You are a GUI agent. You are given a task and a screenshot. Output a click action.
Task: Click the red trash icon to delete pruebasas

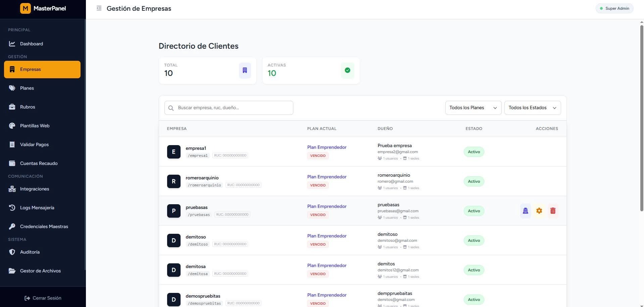click(x=553, y=211)
